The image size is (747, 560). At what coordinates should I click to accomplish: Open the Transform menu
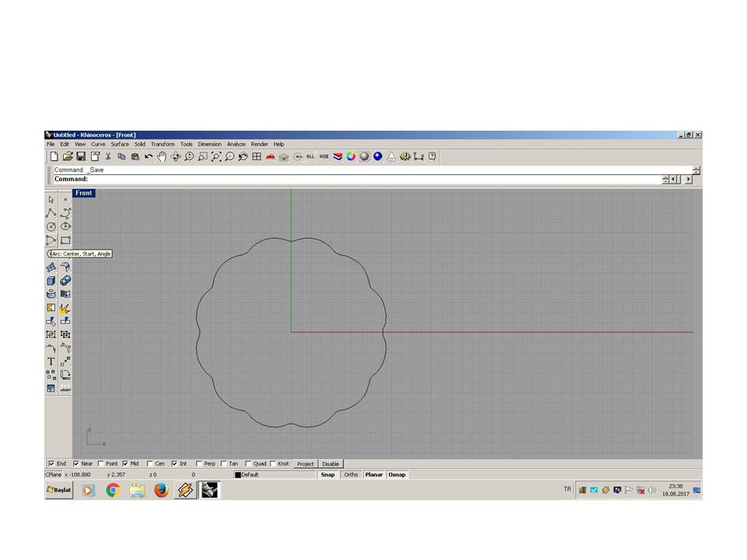tap(163, 144)
